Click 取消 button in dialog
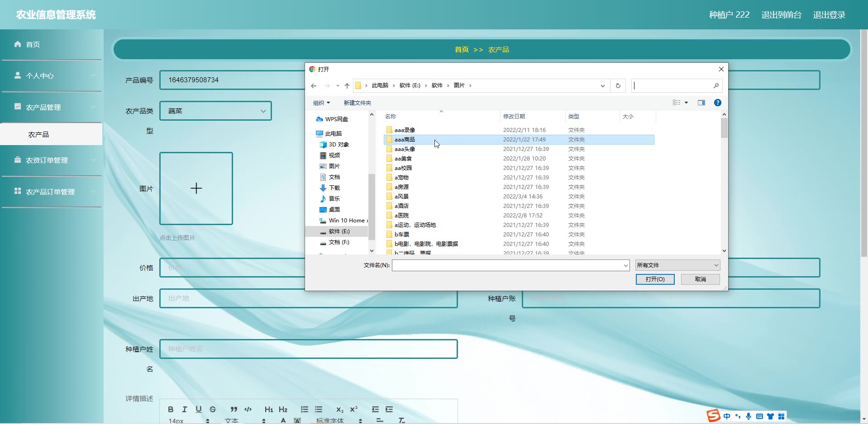This screenshot has height=424, width=868. point(701,279)
